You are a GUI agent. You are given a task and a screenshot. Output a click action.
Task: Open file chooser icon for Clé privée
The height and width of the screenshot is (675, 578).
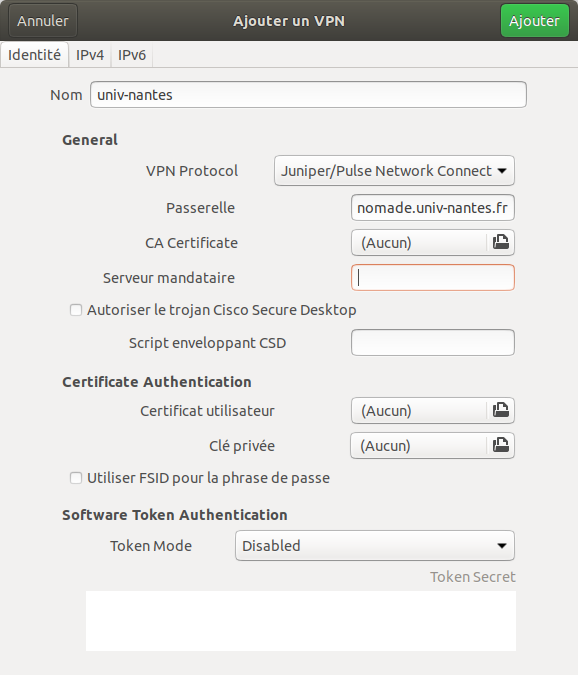click(x=501, y=445)
